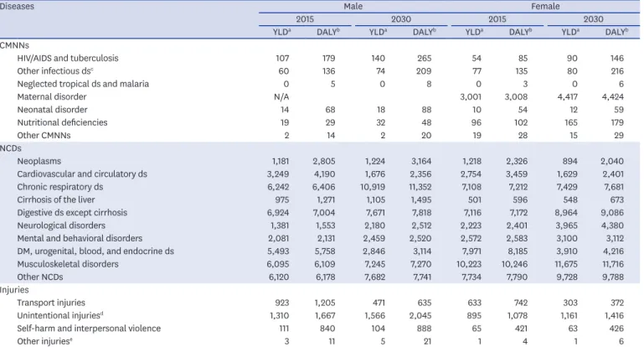This screenshot has height=347, width=644.
Task: Select the value 975 in Cirrhosis row
Action: (282, 199)
